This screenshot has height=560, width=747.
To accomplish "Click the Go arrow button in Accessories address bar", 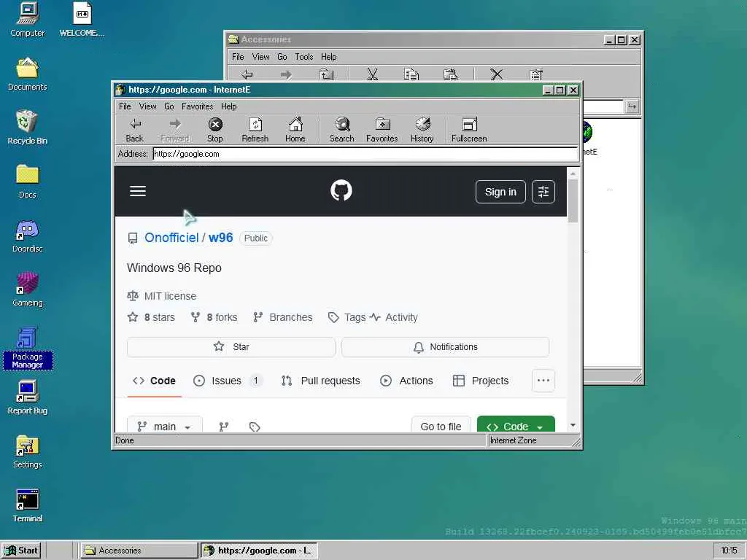I will tap(632, 106).
